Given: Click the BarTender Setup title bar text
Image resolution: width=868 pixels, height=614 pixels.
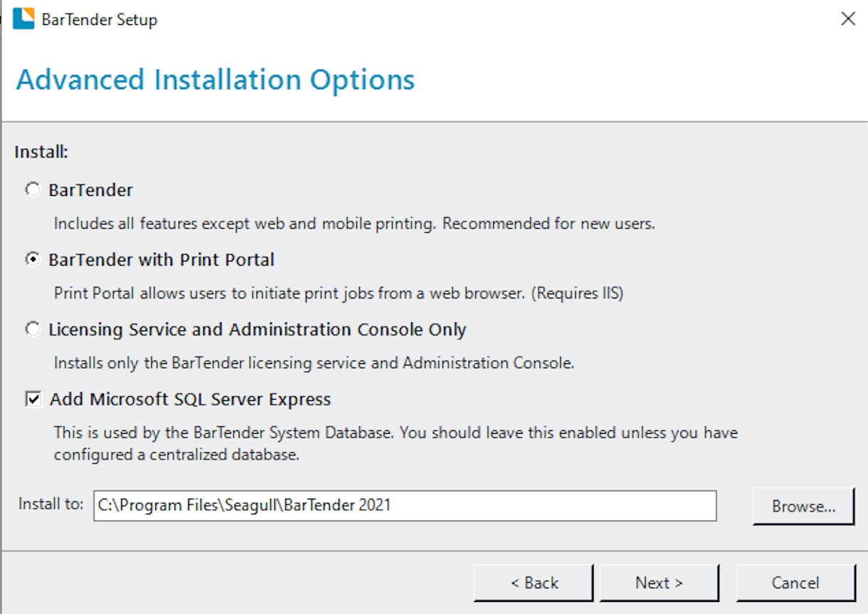Looking at the screenshot, I should click(x=99, y=20).
